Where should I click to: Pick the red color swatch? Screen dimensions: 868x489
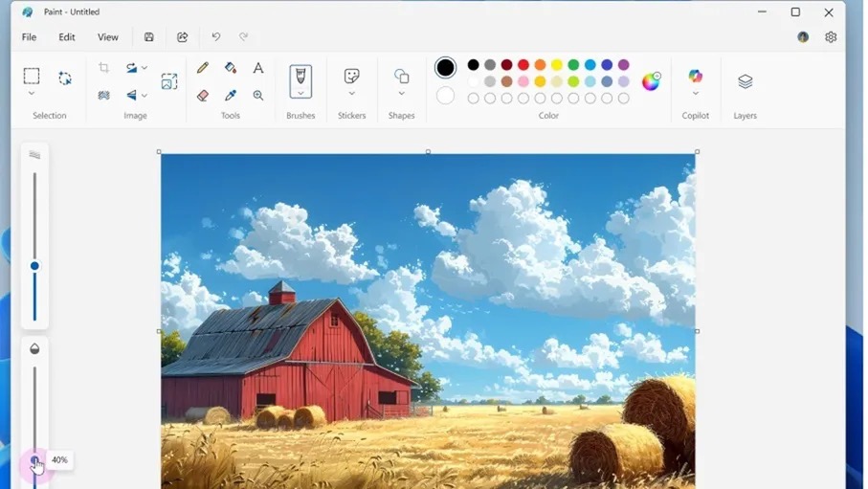(x=523, y=65)
